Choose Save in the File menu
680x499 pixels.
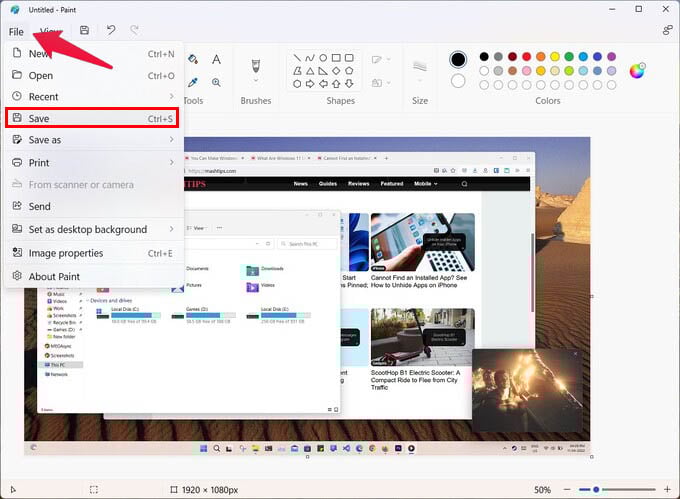point(92,118)
